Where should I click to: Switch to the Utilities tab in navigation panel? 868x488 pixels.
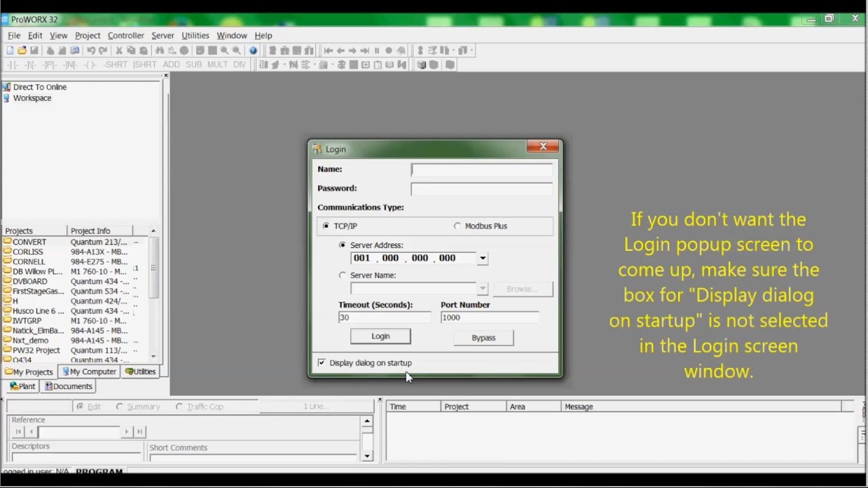140,371
